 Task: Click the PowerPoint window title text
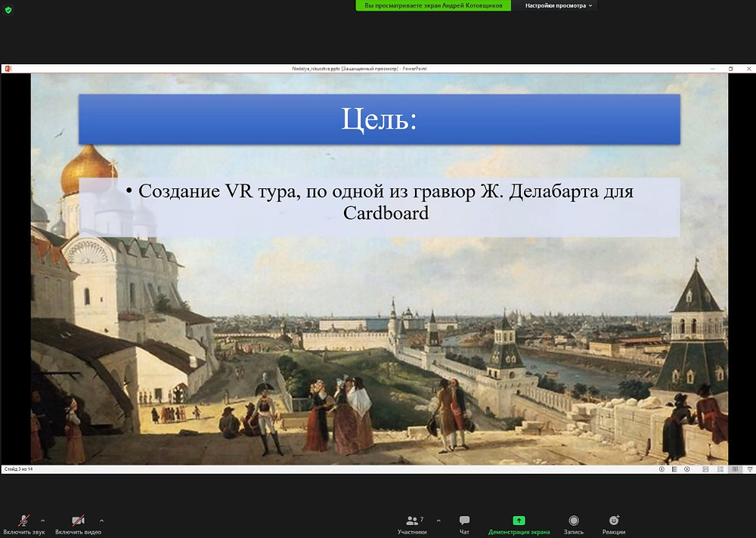359,69
